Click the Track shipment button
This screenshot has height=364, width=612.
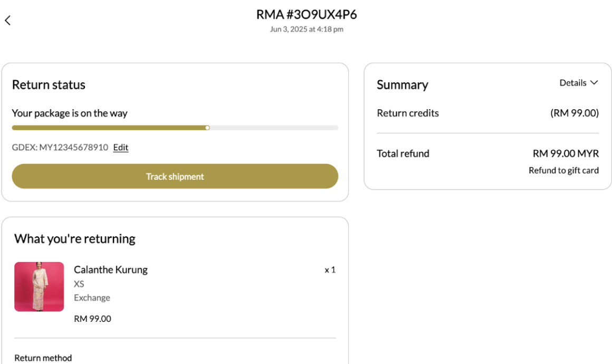pyautogui.click(x=175, y=176)
